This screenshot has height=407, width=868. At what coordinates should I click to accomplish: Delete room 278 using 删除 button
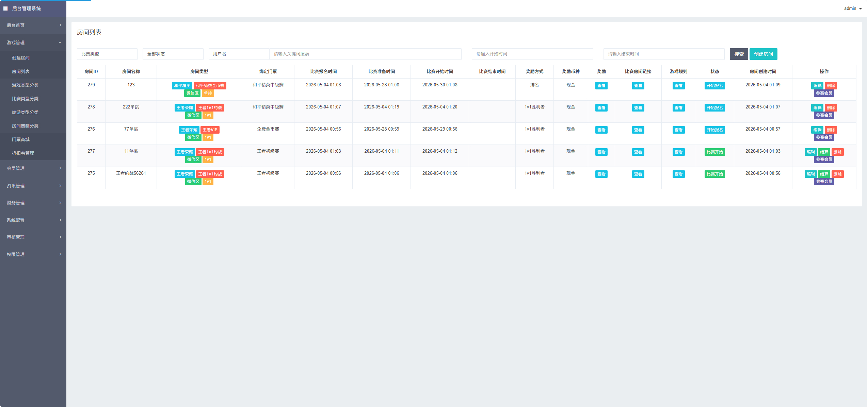pos(831,108)
